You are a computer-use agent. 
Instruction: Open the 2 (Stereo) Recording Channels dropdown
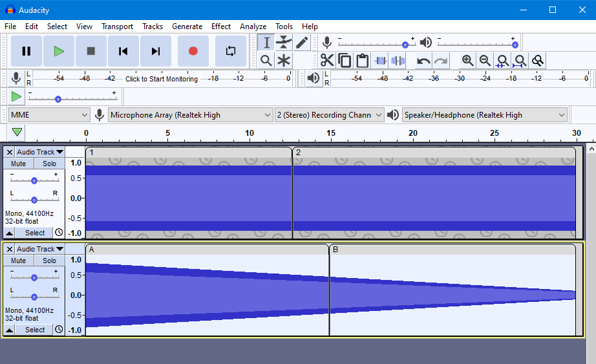click(x=329, y=115)
